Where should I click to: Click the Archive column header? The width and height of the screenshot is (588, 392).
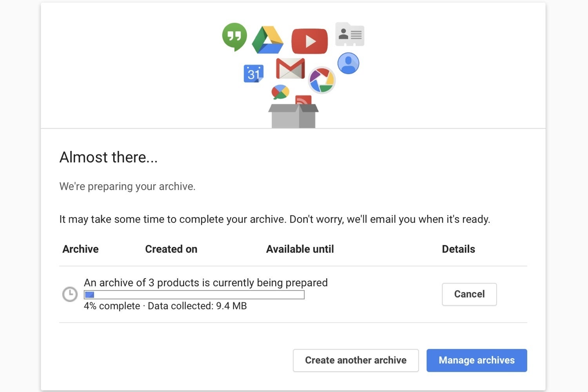pyautogui.click(x=80, y=249)
